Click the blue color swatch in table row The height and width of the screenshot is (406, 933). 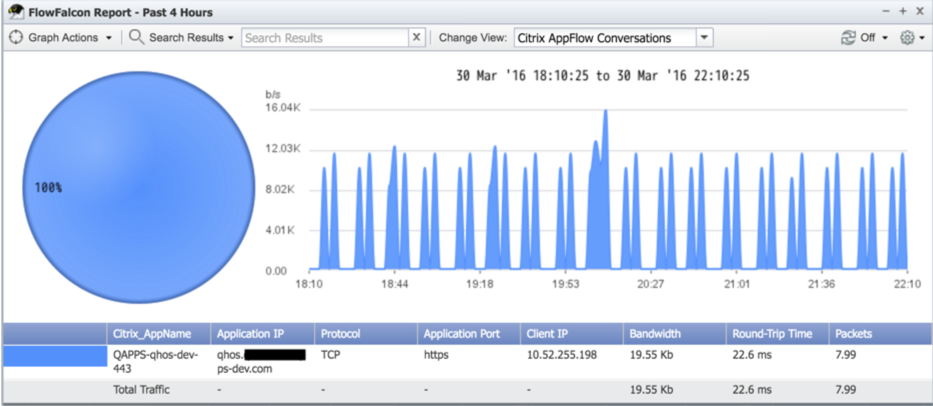coord(55,356)
